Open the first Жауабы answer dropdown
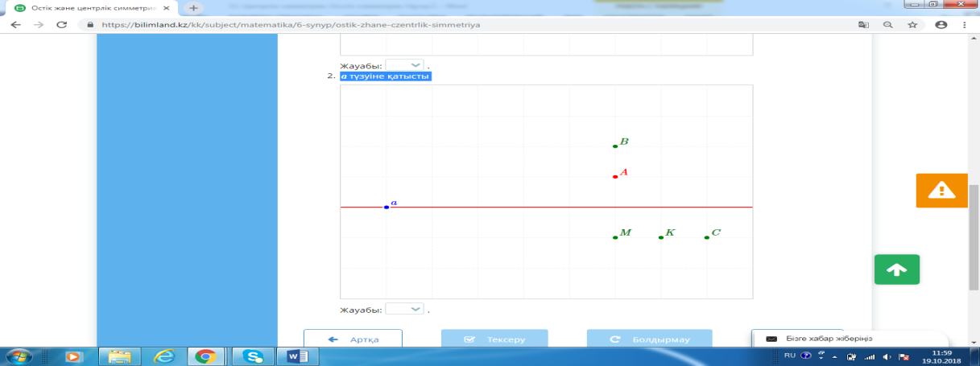Screen dimensions: 980x366 click(404, 65)
